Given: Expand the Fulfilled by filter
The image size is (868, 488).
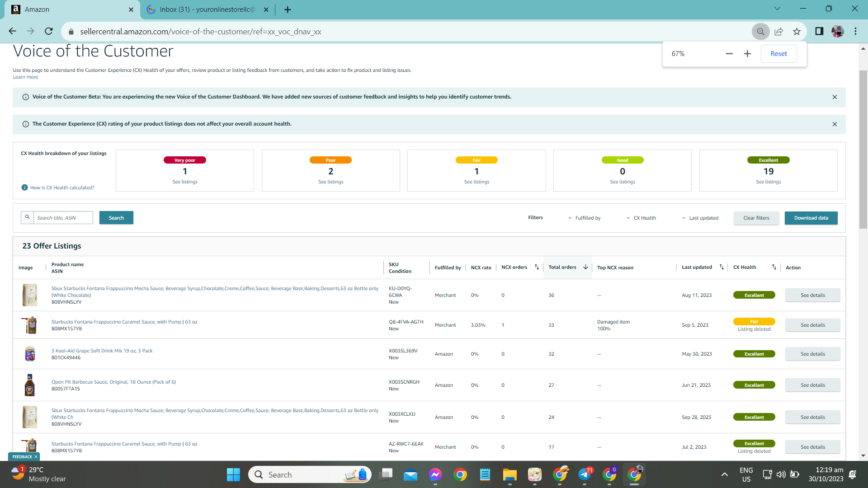Looking at the screenshot, I should click(x=584, y=218).
